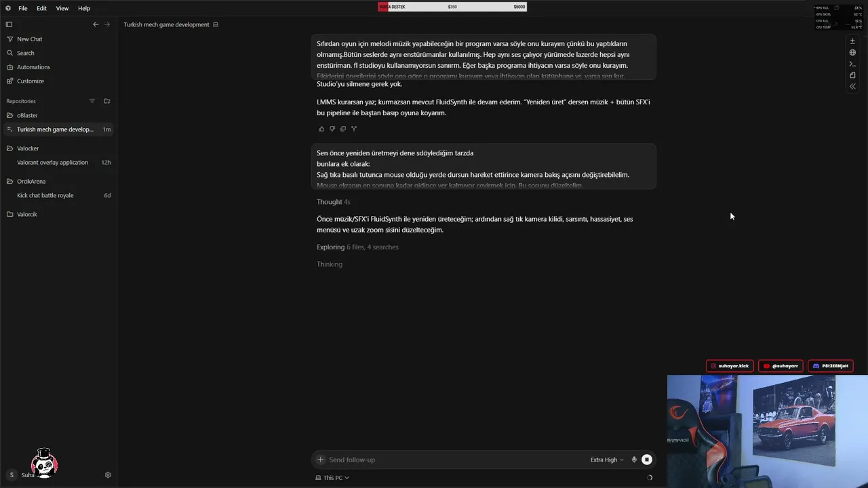Click the user avatar in sidebar footer
This screenshot has height=488, width=868.
tap(12, 475)
